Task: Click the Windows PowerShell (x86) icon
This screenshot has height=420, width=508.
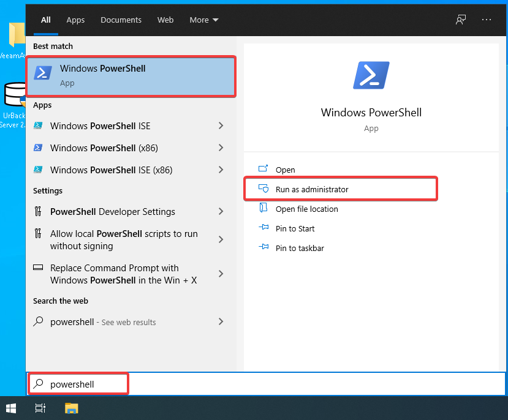Action: 38,148
